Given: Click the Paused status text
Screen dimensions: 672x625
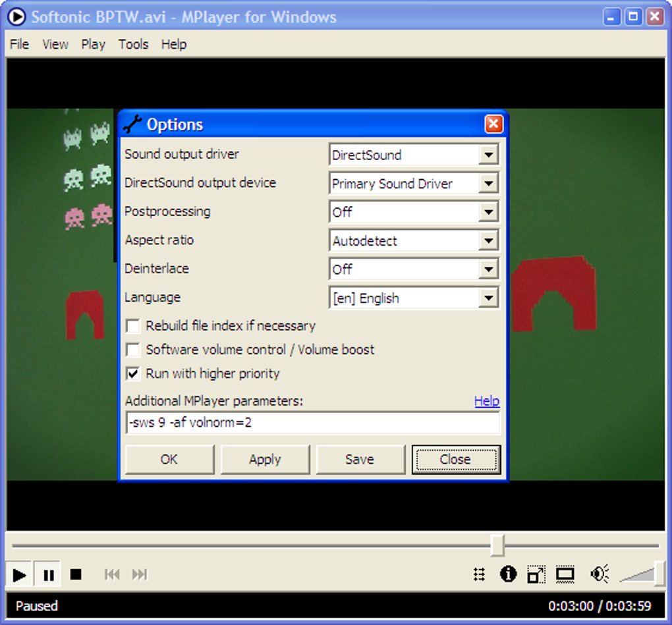Looking at the screenshot, I should 37,606.
